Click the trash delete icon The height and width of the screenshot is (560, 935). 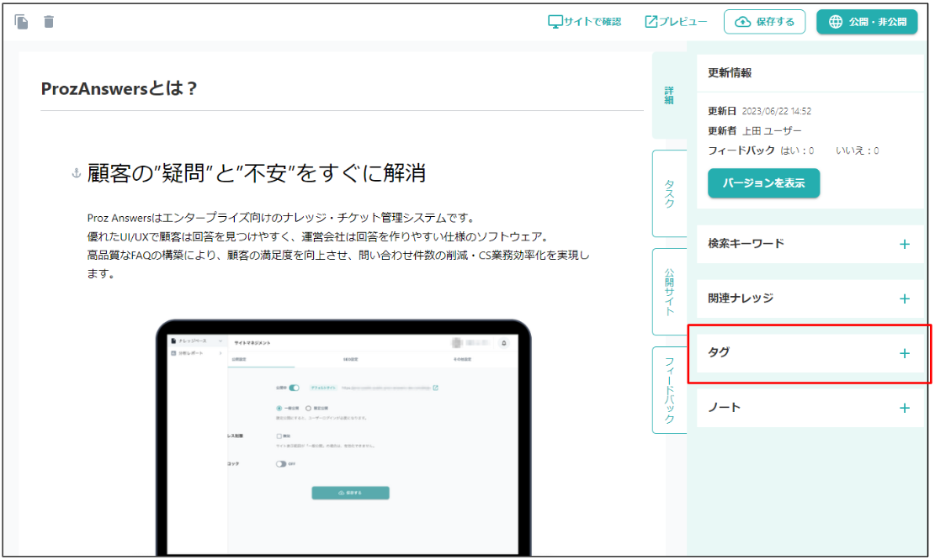[49, 22]
